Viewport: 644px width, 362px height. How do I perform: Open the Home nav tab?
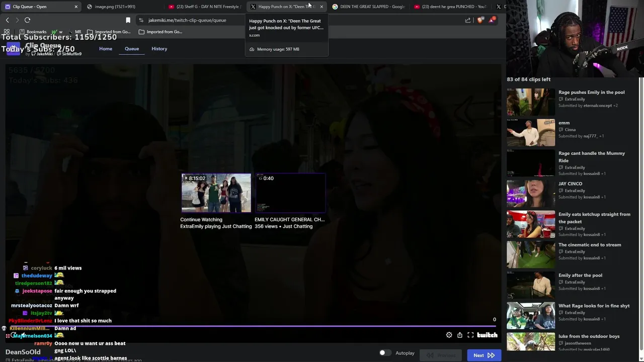click(106, 49)
